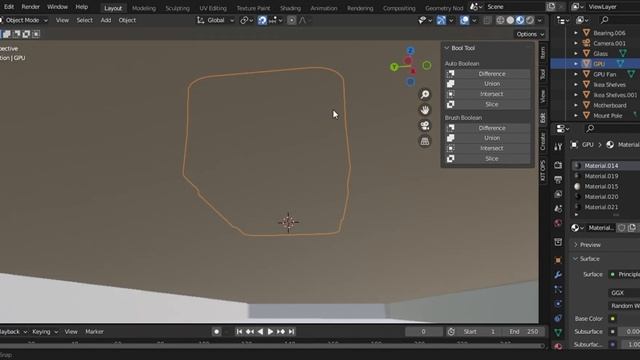Viewport: 640px width, 360px height.
Task: Switch to wireframe viewport shading
Action: point(500,20)
